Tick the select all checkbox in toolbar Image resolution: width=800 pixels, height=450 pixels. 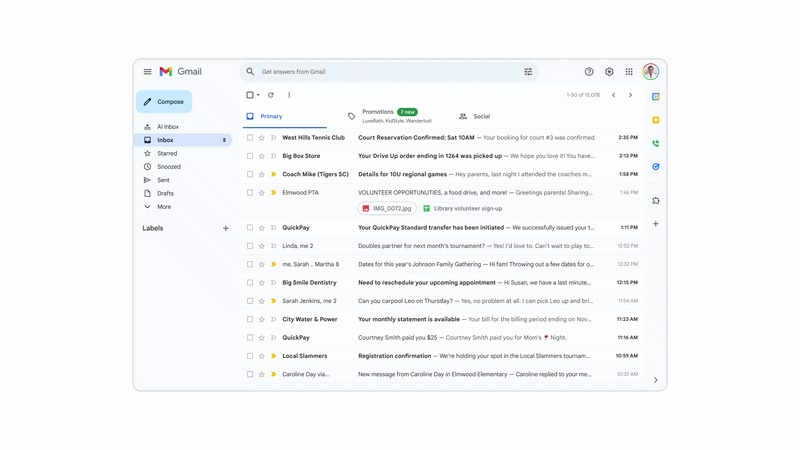tap(249, 95)
